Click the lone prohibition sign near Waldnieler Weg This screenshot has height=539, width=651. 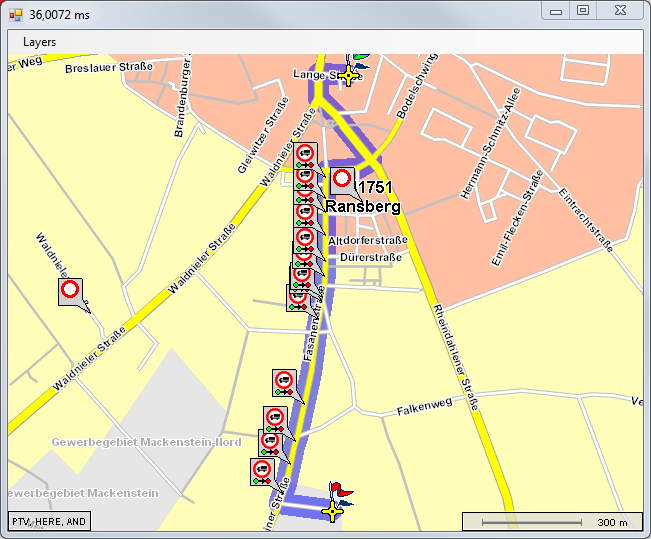click(70, 291)
